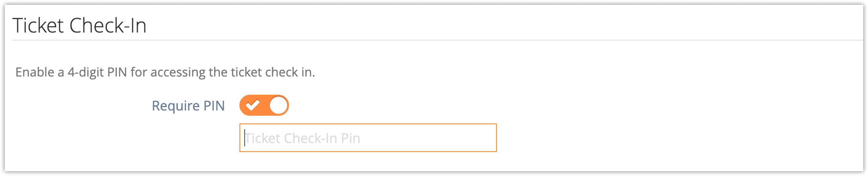Click the word PIN in the Require PIN label
This screenshot has height=176, width=868.
click(x=214, y=105)
